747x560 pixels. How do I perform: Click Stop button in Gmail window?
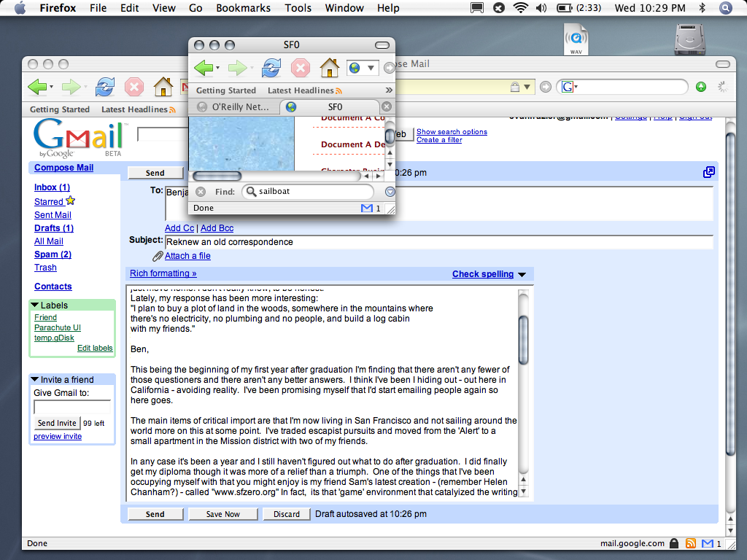coord(134,87)
